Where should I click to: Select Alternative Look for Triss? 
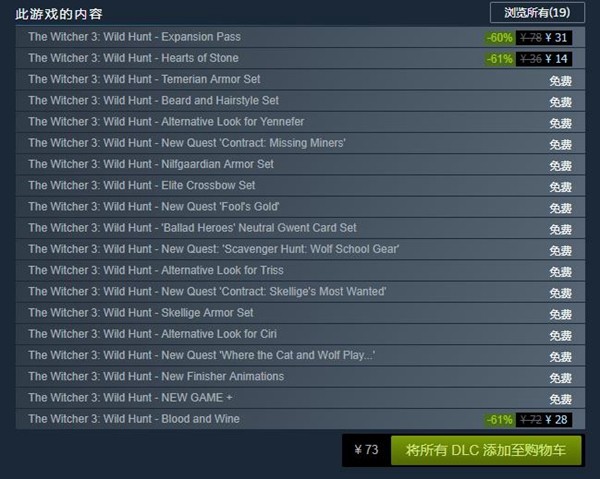pyautogui.click(x=300, y=270)
